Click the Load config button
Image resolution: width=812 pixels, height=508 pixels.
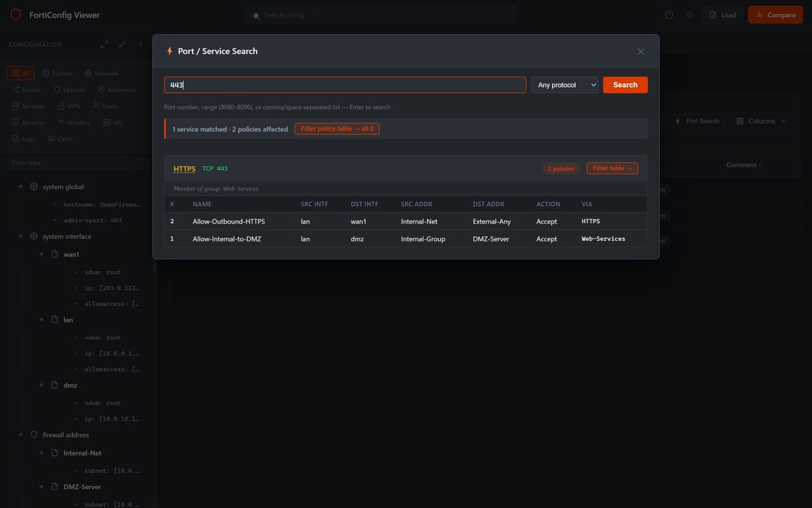(x=723, y=15)
